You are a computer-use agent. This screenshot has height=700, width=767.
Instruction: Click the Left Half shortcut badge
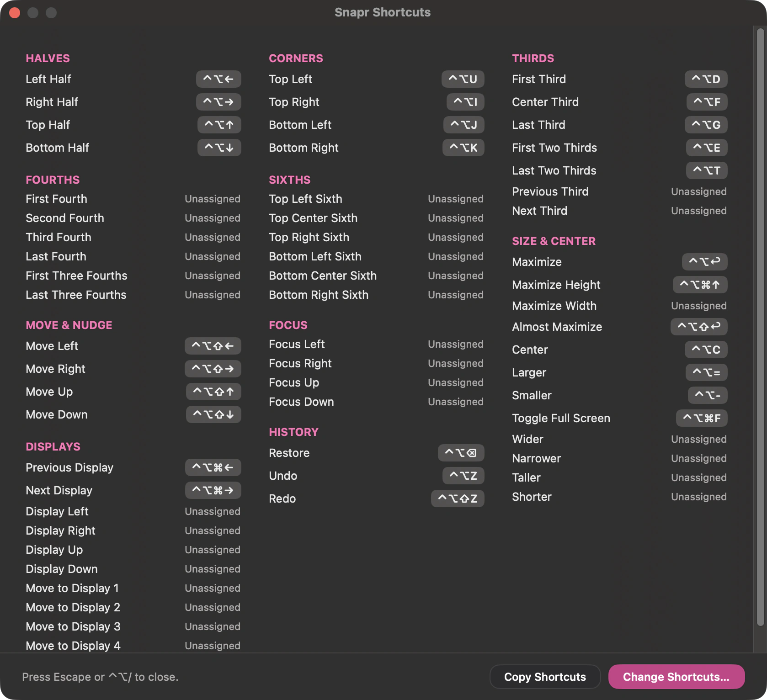pos(218,79)
